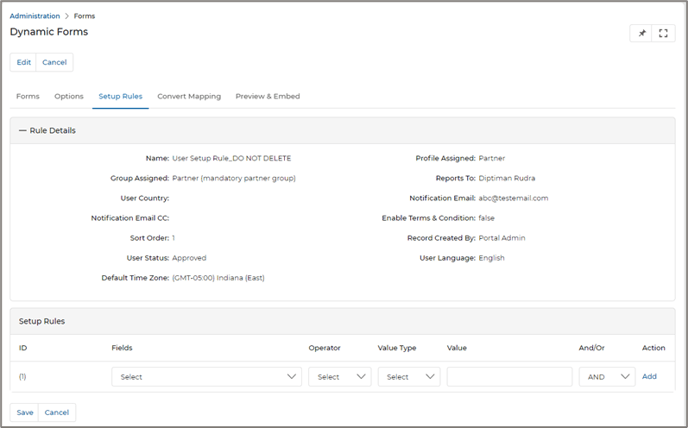Switch to the Forms tab
688x428 pixels.
click(28, 96)
